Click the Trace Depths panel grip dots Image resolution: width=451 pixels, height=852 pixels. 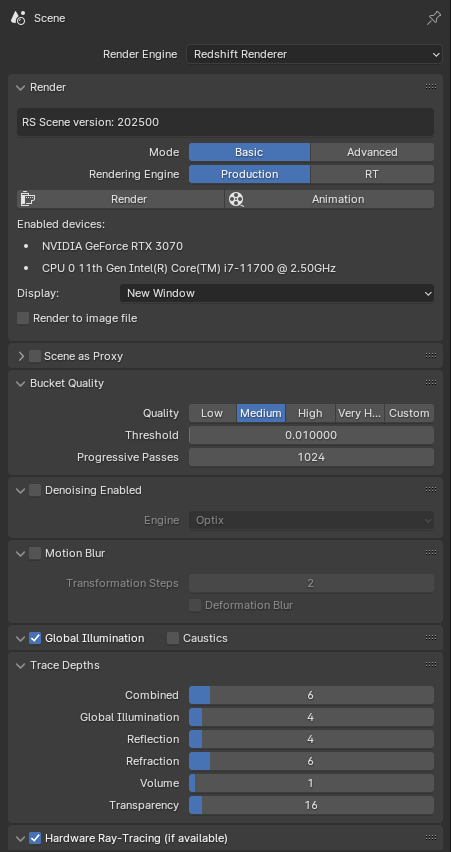point(431,665)
